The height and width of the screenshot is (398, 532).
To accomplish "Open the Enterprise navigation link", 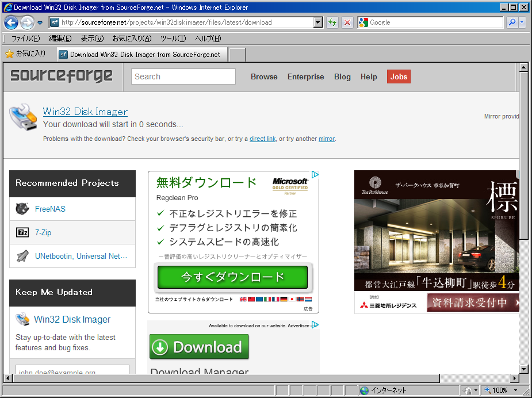I will point(306,76).
